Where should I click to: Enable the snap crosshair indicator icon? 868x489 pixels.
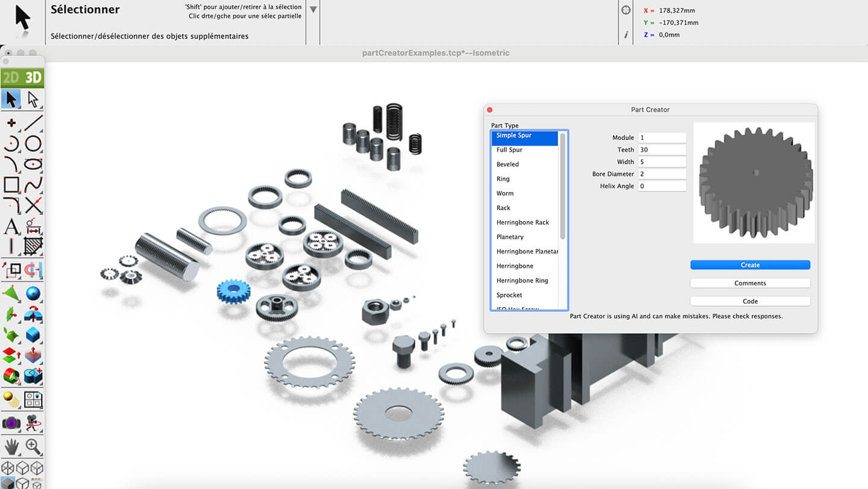tap(626, 10)
